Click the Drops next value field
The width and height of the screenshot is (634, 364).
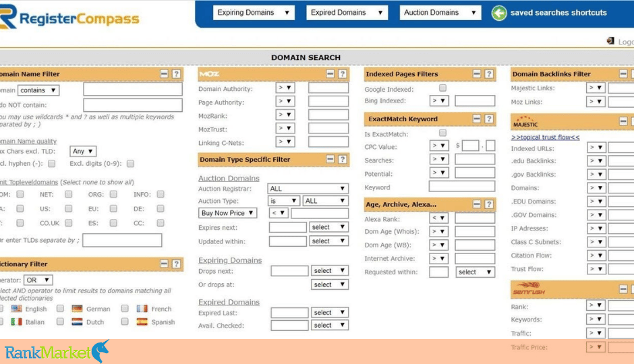click(289, 271)
